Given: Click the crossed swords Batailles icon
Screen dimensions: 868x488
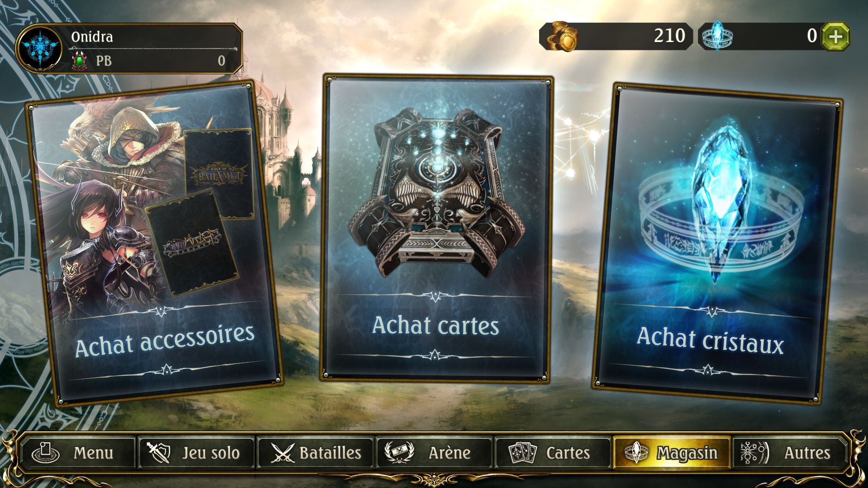Looking at the screenshot, I should point(282,453).
